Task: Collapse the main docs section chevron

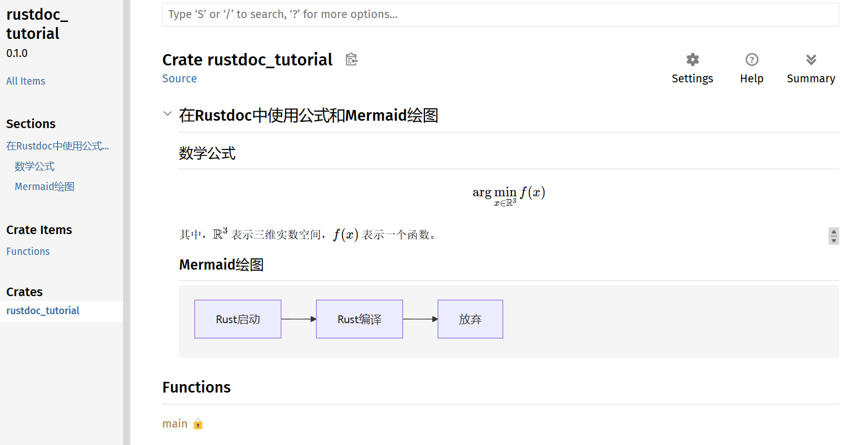Action: (x=167, y=113)
